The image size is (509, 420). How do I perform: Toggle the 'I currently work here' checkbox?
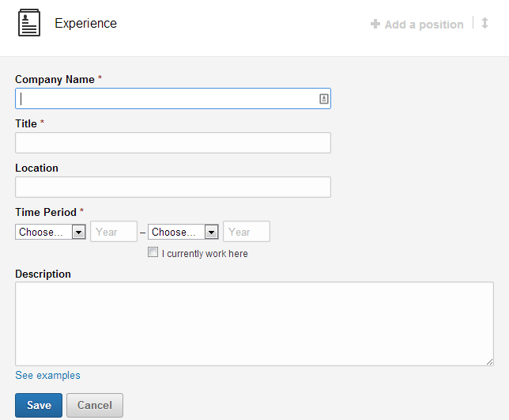153,252
